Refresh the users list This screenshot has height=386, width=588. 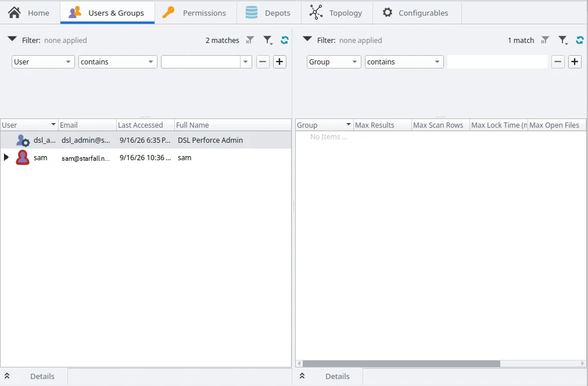(285, 40)
